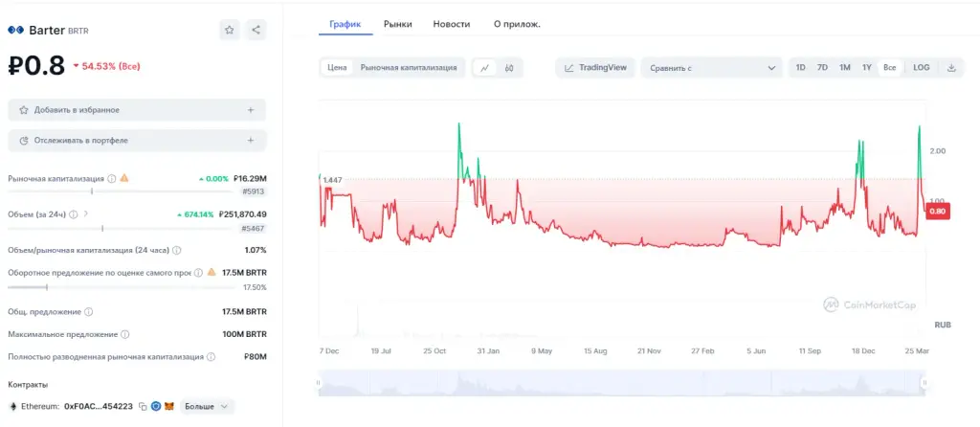This screenshot has height=427, width=980.
Task: Open info icon for Оборотное предложение
Action: (x=198, y=273)
